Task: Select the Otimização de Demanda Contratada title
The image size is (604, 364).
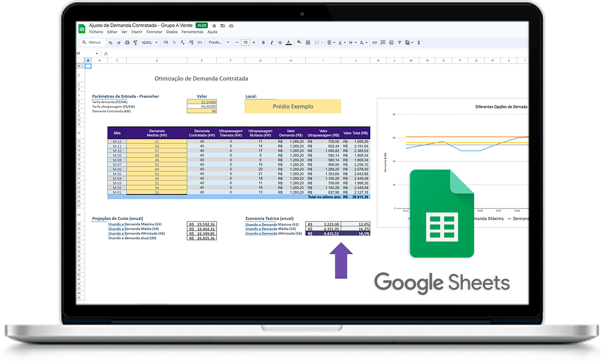Action: click(x=201, y=79)
